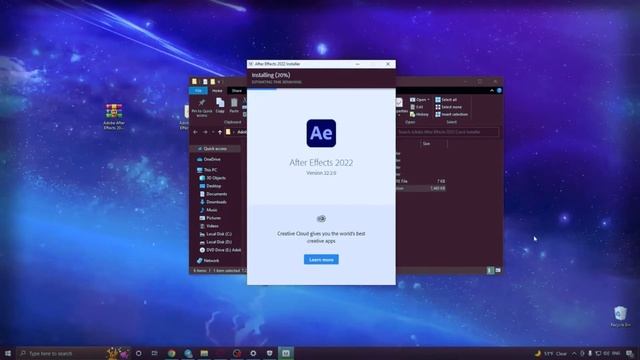Click Edit in Explorer ribbon

(417, 107)
